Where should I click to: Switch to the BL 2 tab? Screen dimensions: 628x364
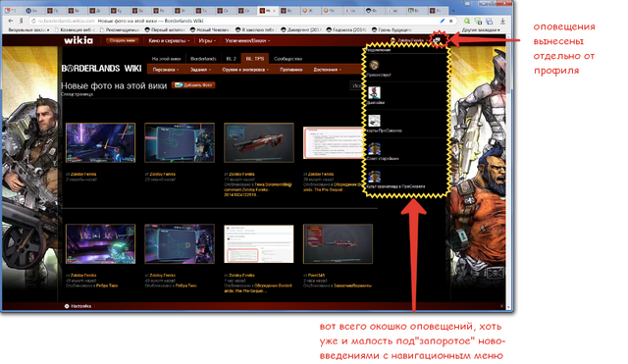(232, 59)
